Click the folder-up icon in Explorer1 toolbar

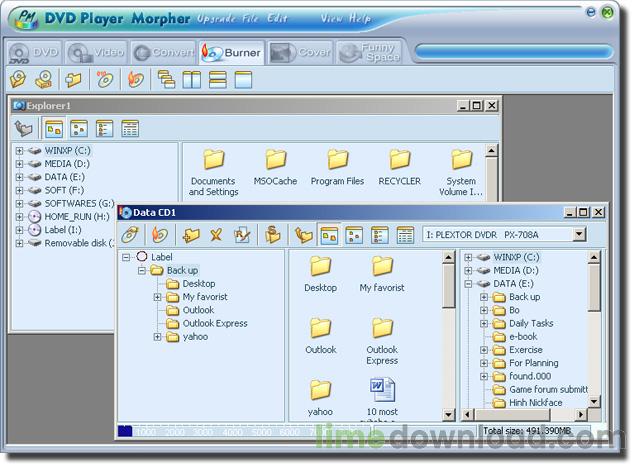[x=24, y=128]
